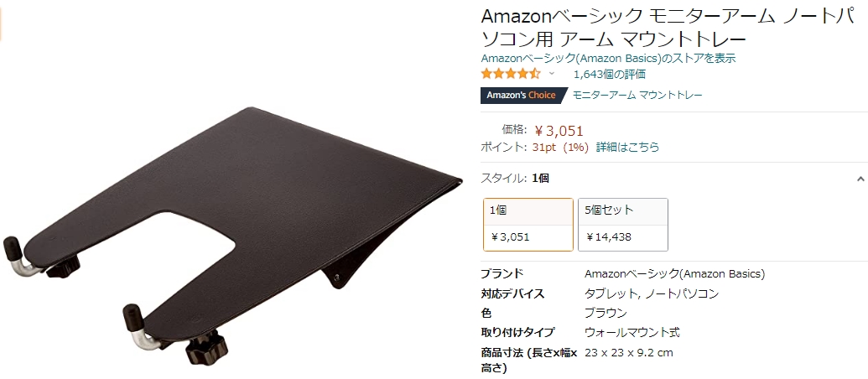Select the 5個セット style option
This screenshot has width=868, height=379.
pyautogui.click(x=623, y=225)
